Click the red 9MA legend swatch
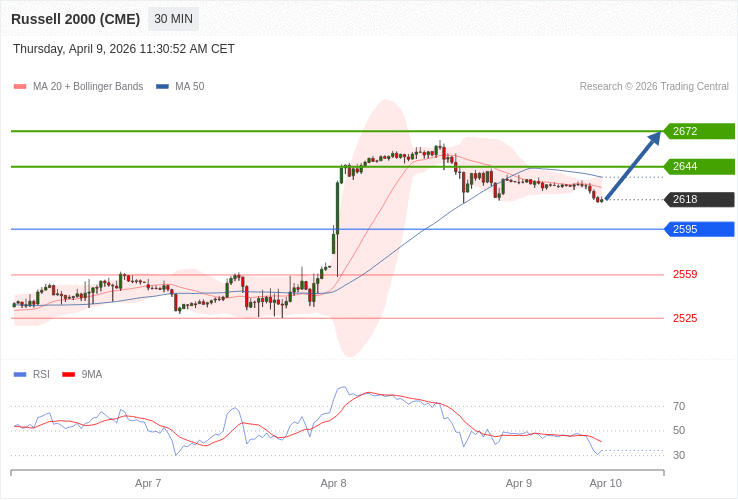Image resolution: width=738 pixels, height=500 pixels. pyautogui.click(x=69, y=375)
